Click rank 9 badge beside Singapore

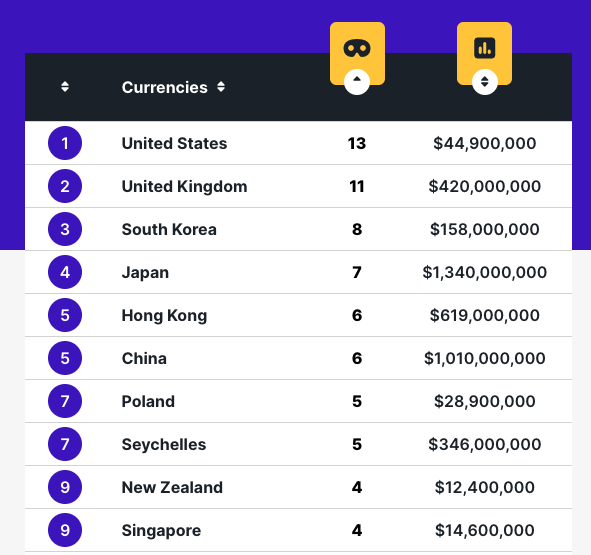(x=65, y=530)
